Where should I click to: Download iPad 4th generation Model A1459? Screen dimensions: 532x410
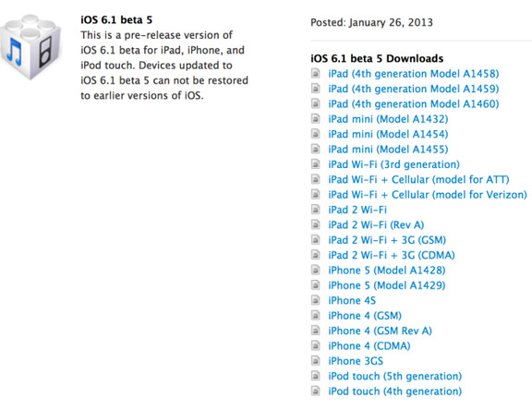(413, 89)
